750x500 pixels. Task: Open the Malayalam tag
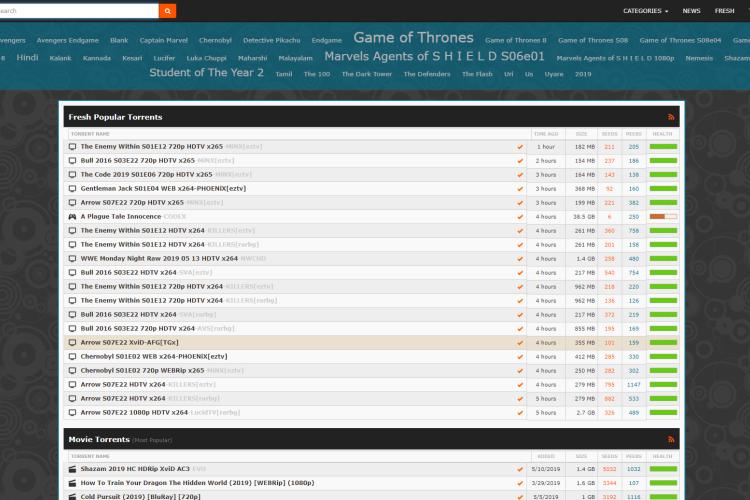295,58
